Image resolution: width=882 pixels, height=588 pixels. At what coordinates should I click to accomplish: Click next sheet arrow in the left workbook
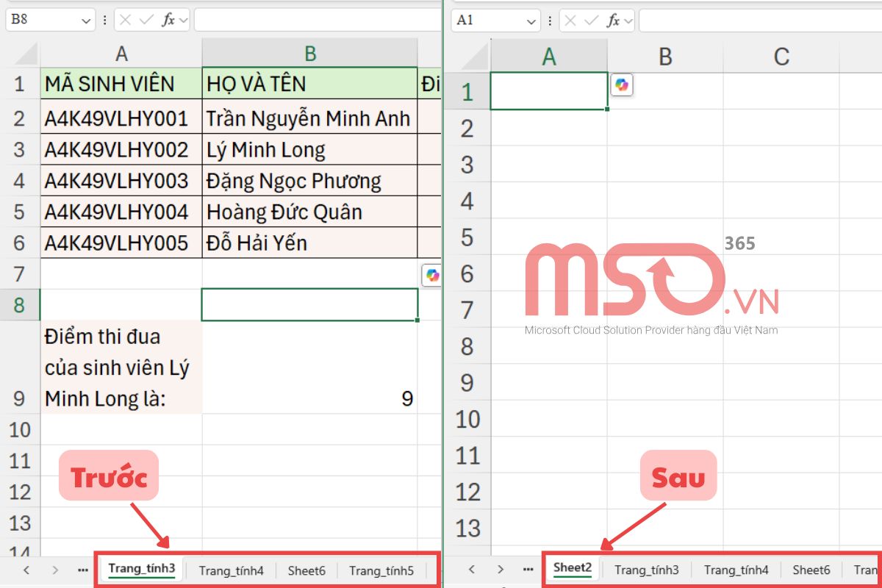point(55,570)
